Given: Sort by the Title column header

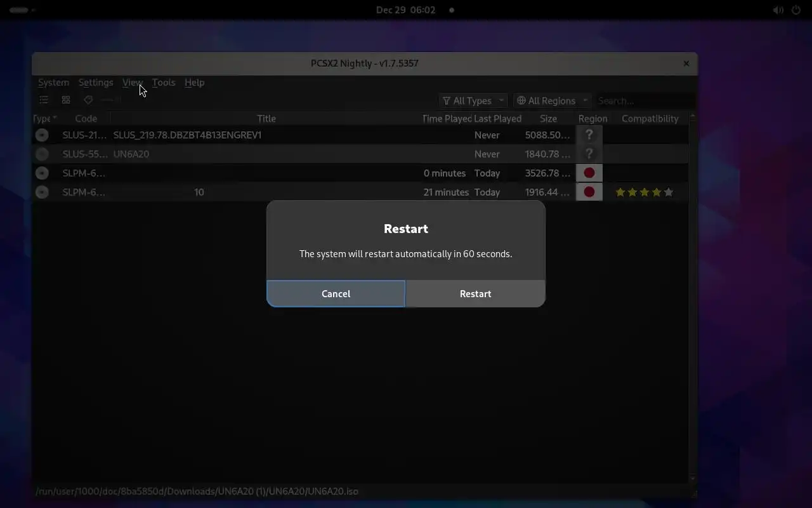Looking at the screenshot, I should point(266,119).
